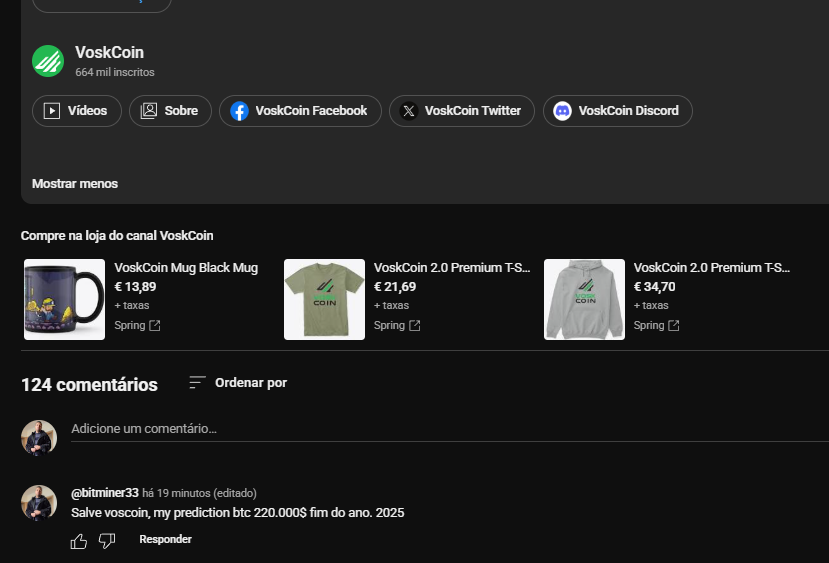Open the green VoskCoin T-shirt thumbnail

pyautogui.click(x=324, y=299)
